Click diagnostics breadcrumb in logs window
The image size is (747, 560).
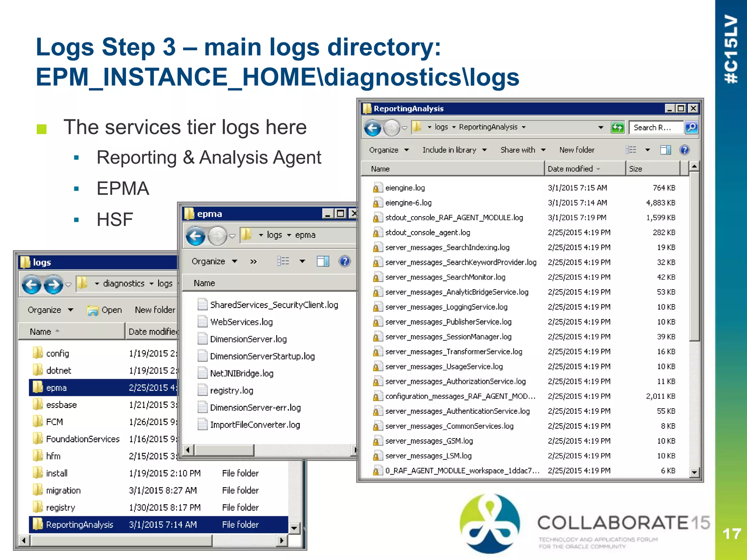tap(124, 283)
